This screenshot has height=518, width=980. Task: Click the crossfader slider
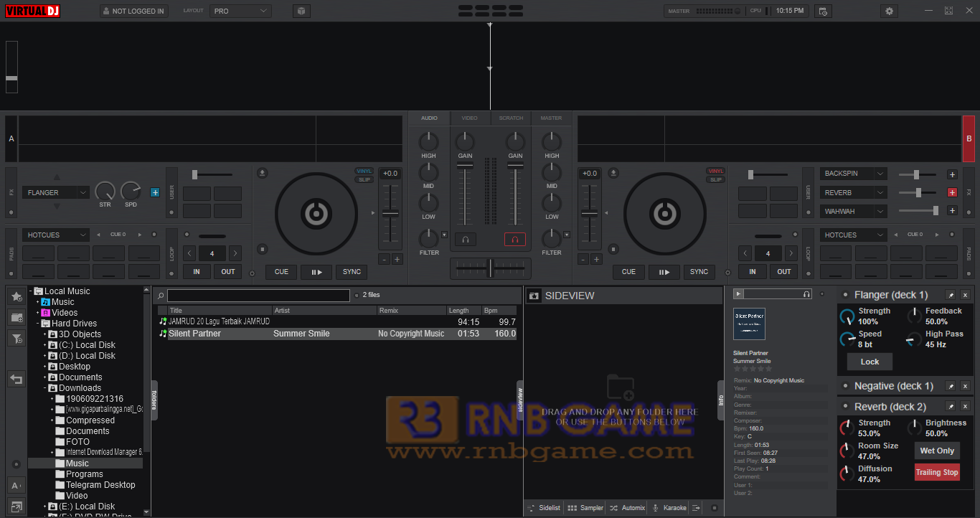pyautogui.click(x=491, y=268)
